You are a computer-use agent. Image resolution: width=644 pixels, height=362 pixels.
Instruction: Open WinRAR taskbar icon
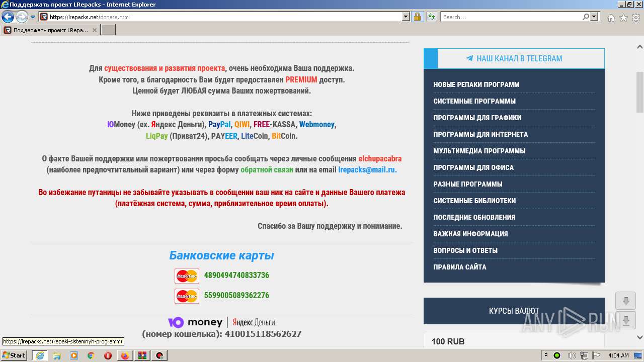coord(142,355)
